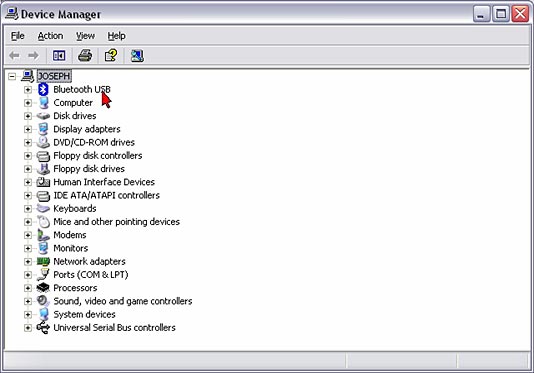534x373 pixels.
Task: Minimize the Device Manager window
Action: pos(481,14)
